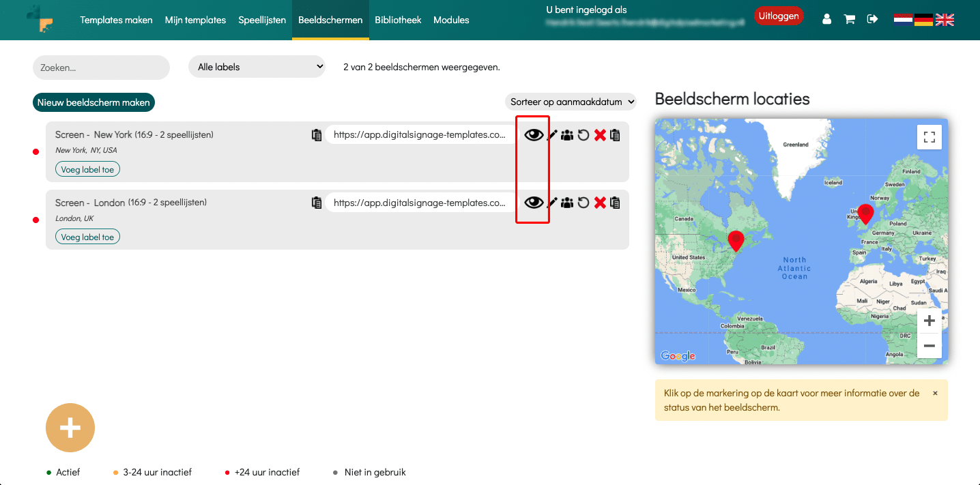The width and height of the screenshot is (980, 485).
Task: Preview the London screen via eye icon
Action: pyautogui.click(x=534, y=203)
